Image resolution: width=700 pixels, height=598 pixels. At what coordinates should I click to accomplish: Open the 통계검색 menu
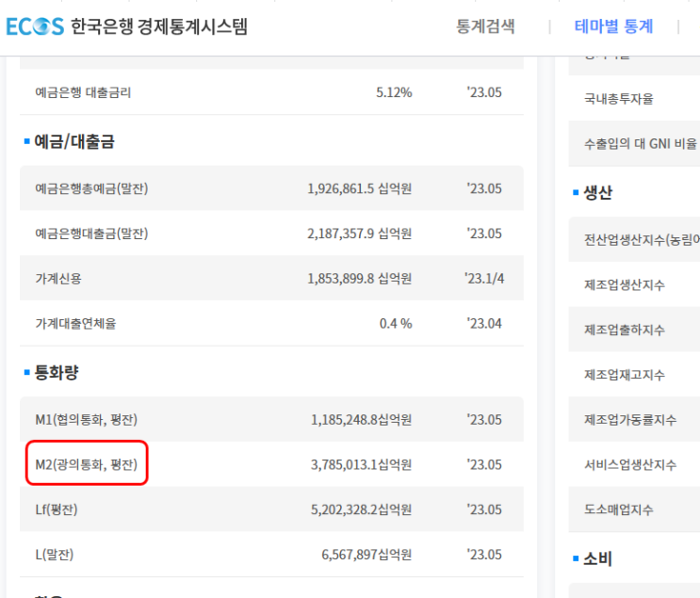(x=485, y=26)
